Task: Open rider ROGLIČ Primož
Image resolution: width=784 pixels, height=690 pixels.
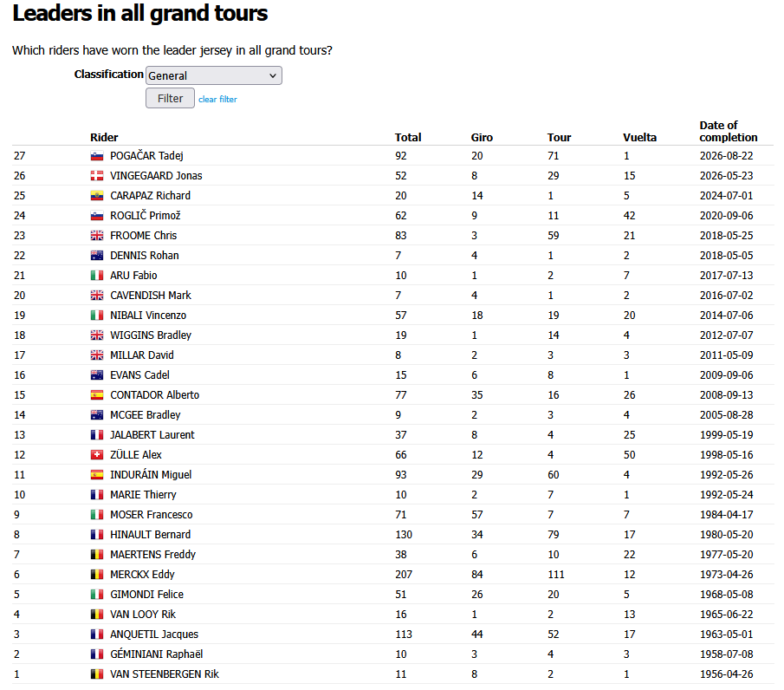Action: pos(145,216)
